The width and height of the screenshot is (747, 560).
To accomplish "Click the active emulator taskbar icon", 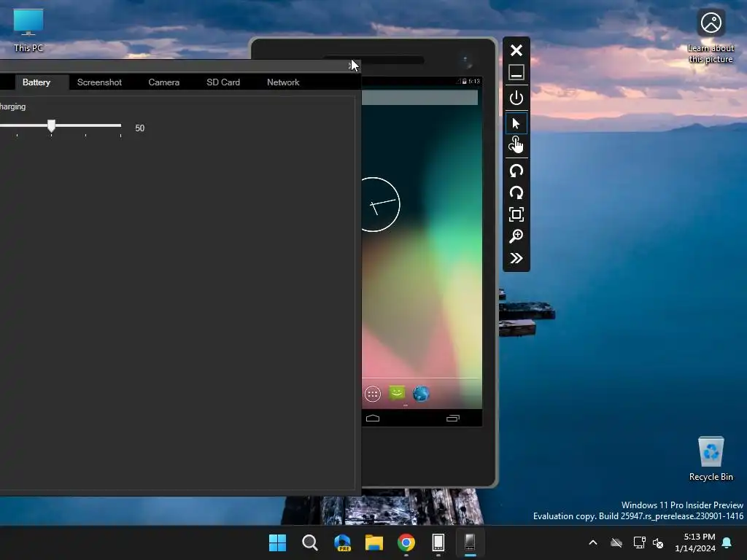I will point(471,542).
